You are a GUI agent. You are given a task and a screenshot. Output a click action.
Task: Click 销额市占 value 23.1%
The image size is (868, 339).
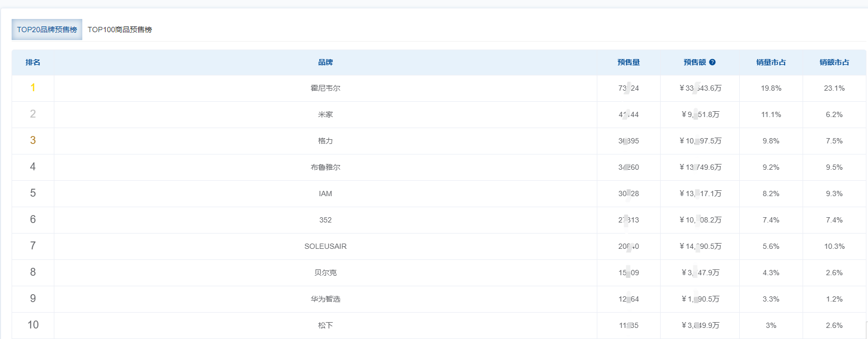834,88
